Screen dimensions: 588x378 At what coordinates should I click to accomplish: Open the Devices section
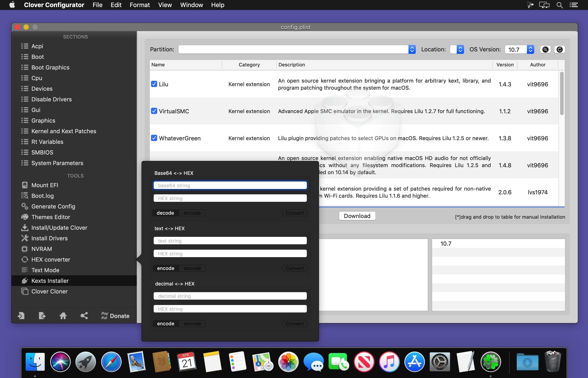[42, 89]
